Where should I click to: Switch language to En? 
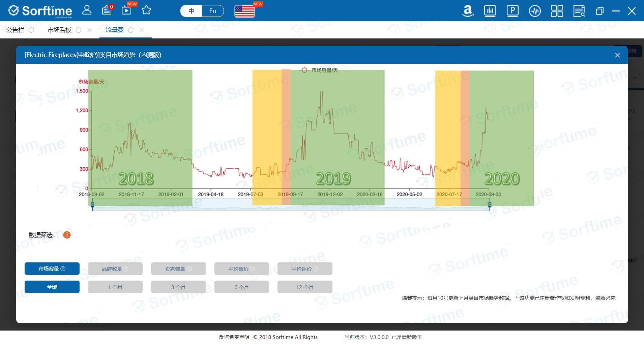pyautogui.click(x=213, y=11)
